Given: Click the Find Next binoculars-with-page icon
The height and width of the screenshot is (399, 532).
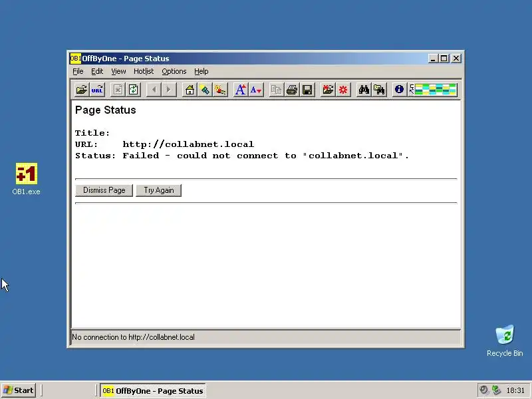Looking at the screenshot, I should click(379, 90).
